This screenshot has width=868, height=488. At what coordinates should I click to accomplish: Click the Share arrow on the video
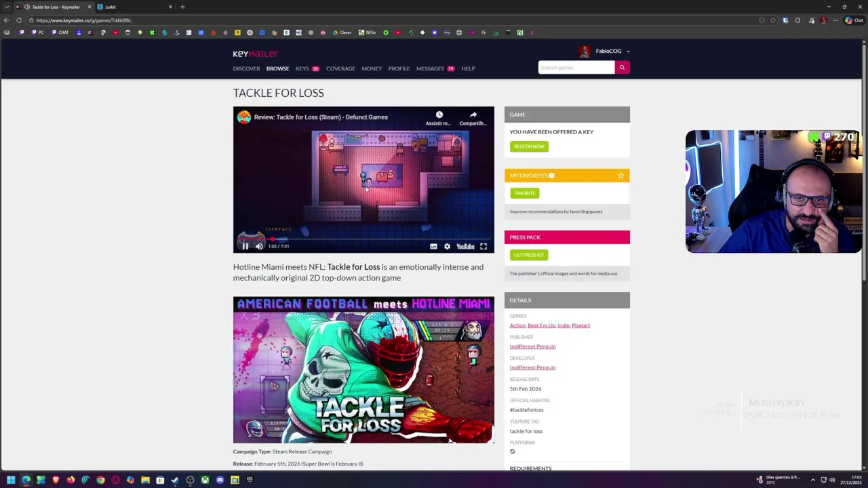(x=473, y=115)
